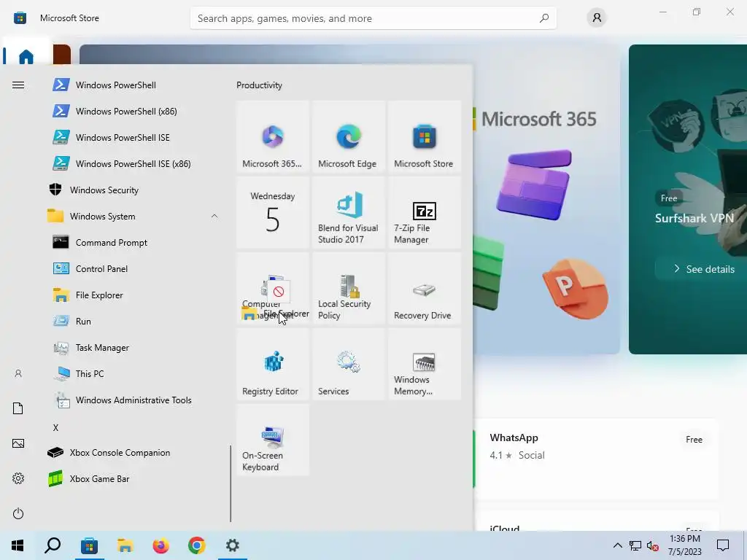Viewport: 747px width, 560px height.
Task: Open Recovery Drive tile
Action: 425,288
